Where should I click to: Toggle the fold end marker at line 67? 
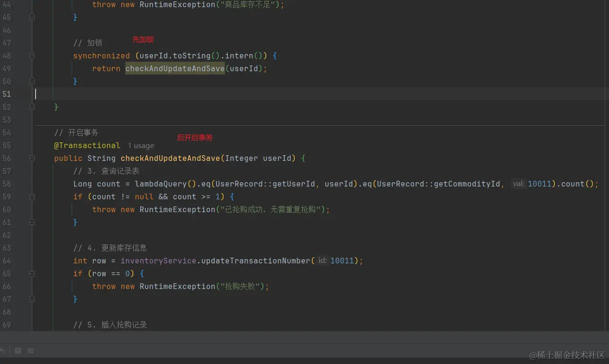(32, 299)
